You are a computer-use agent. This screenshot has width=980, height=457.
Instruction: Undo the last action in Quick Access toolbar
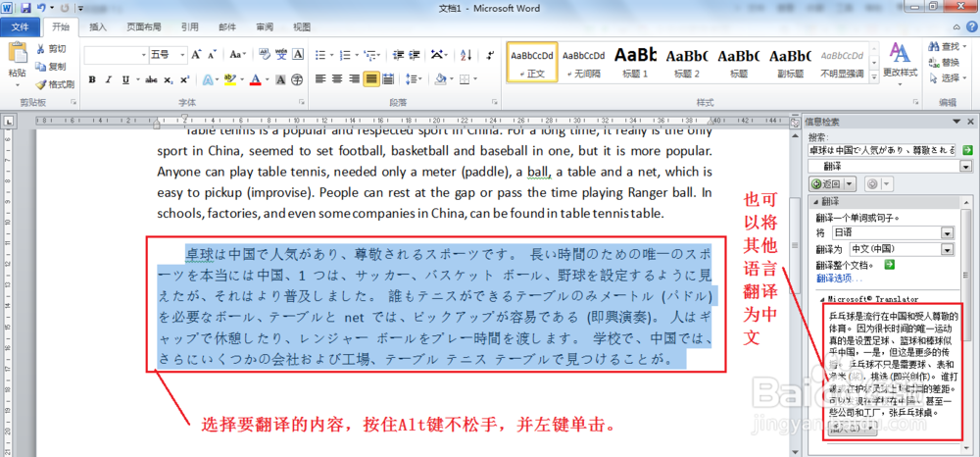[x=41, y=9]
